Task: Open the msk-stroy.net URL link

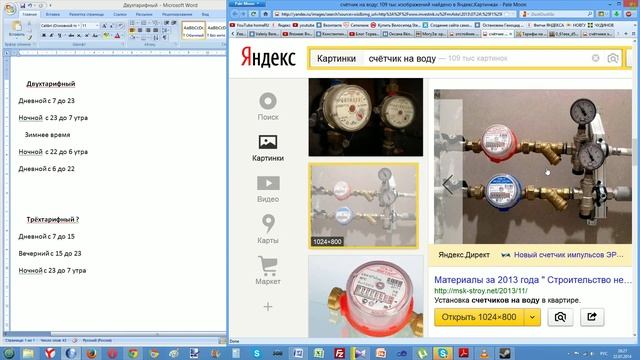Action: tap(481, 291)
